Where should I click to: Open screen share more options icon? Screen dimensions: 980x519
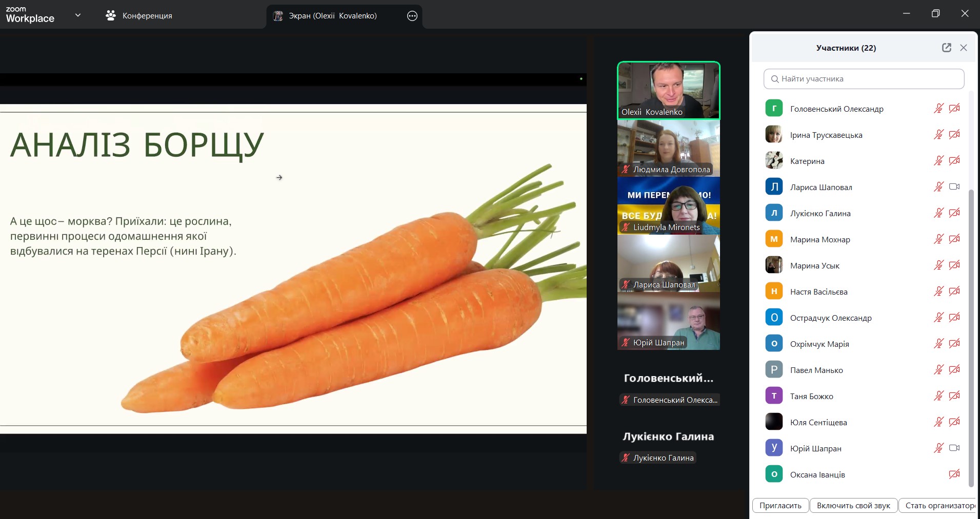(x=412, y=16)
